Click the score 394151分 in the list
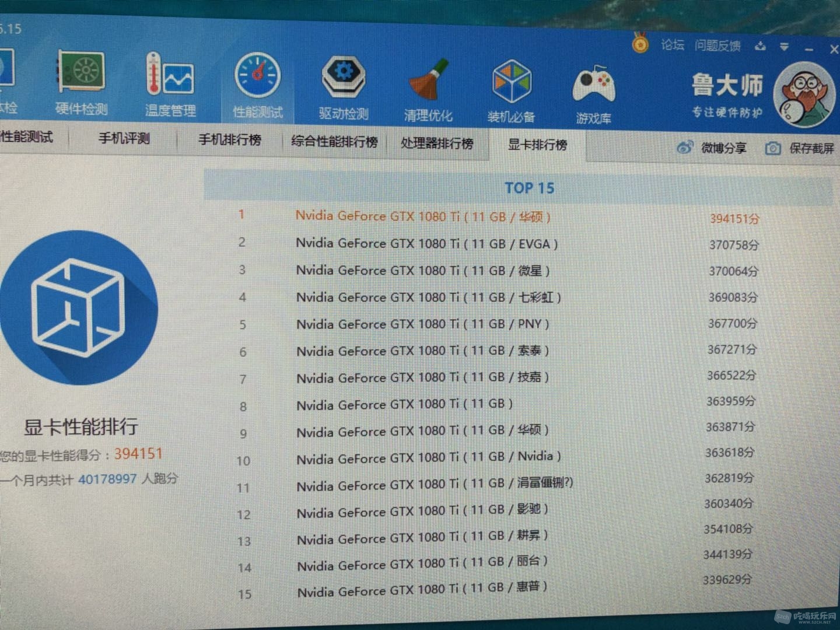Image resolution: width=840 pixels, height=630 pixels. click(x=734, y=219)
